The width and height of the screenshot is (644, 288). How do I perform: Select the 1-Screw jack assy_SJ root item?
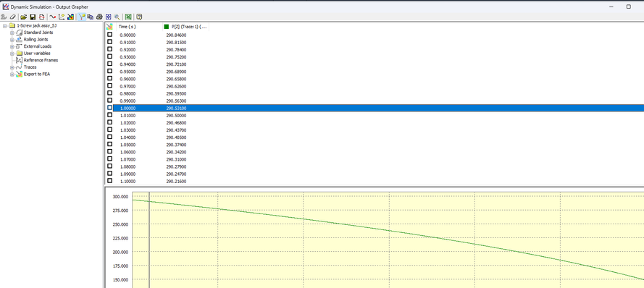tap(36, 25)
